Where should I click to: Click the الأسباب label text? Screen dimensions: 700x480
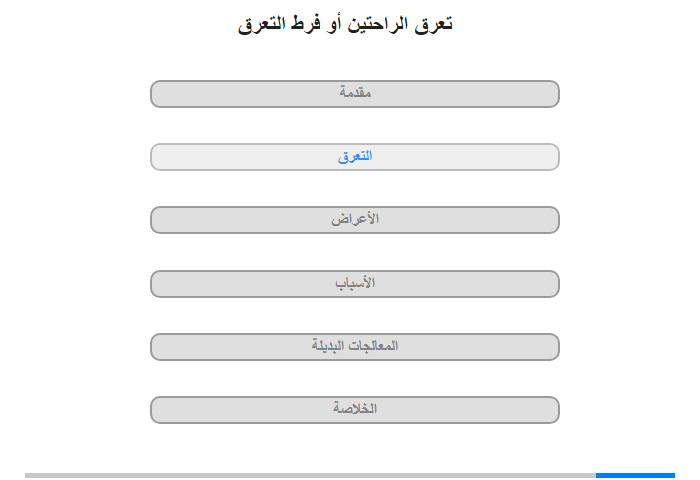(x=355, y=283)
